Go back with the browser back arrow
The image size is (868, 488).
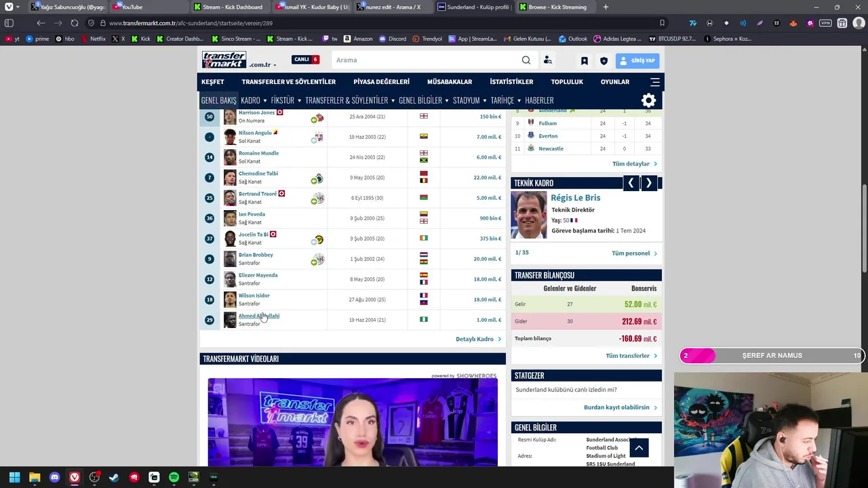click(x=41, y=23)
